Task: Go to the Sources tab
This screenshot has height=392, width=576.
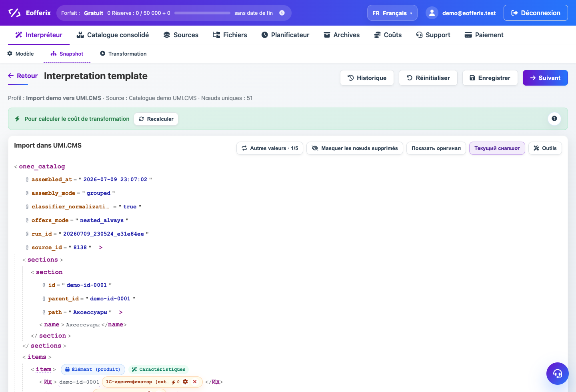Action: pyautogui.click(x=181, y=35)
